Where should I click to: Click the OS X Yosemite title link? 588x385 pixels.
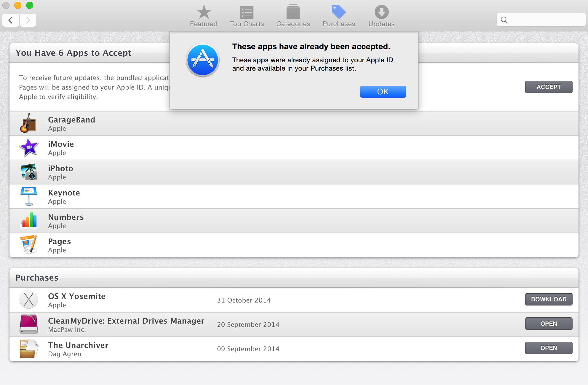pos(76,296)
